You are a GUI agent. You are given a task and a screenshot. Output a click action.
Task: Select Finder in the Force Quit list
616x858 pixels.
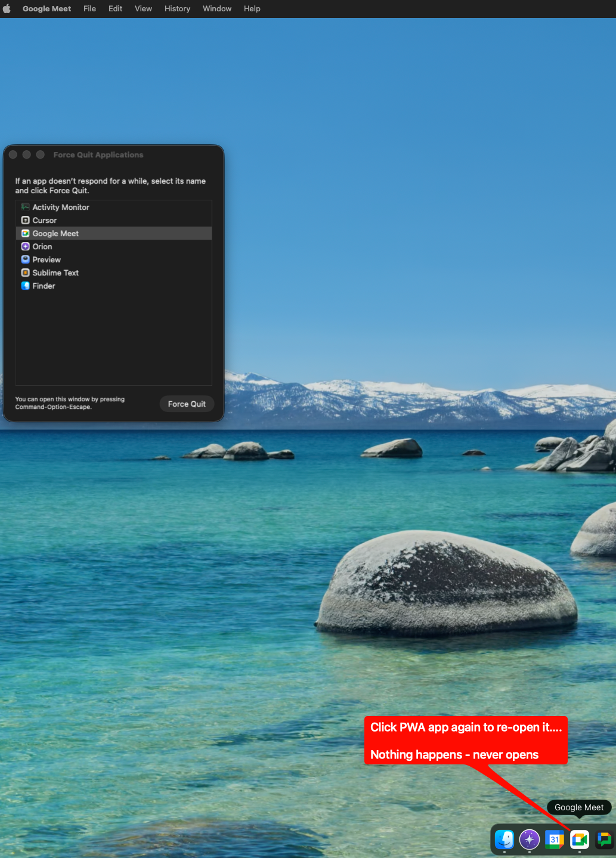tap(44, 286)
